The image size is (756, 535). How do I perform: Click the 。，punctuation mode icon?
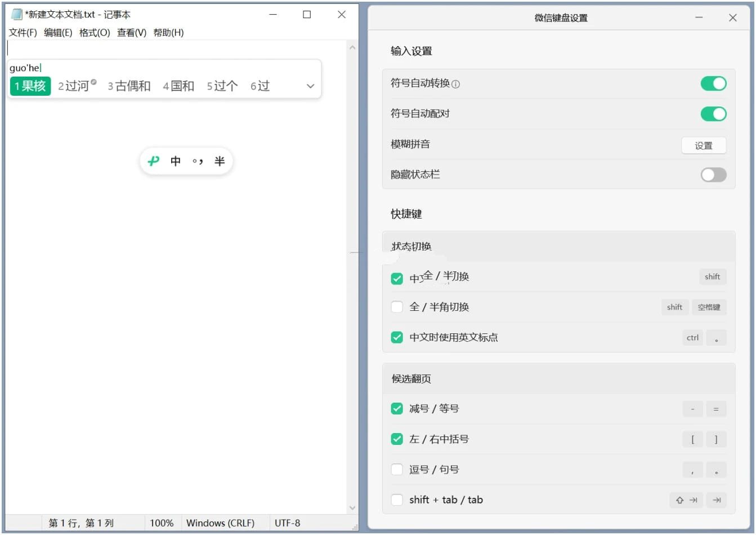click(197, 161)
